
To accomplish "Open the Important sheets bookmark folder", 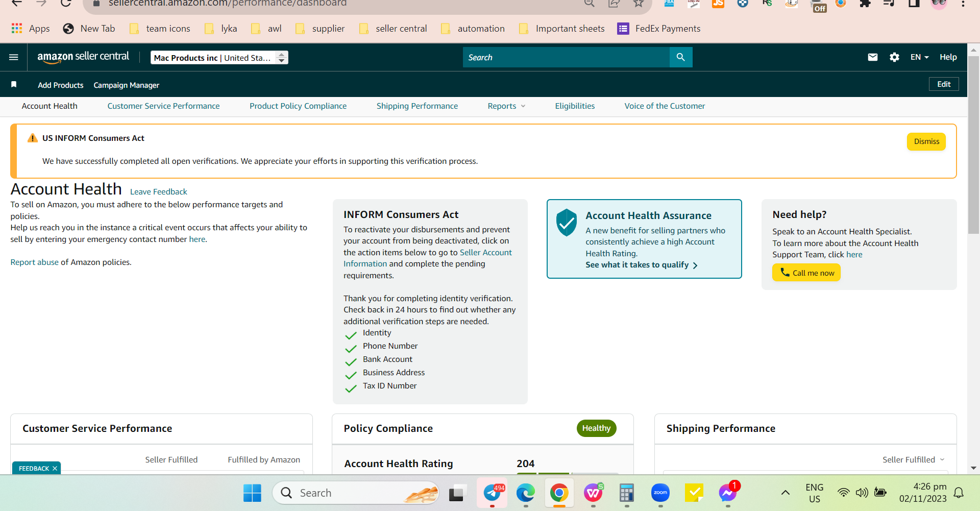I will (x=561, y=29).
